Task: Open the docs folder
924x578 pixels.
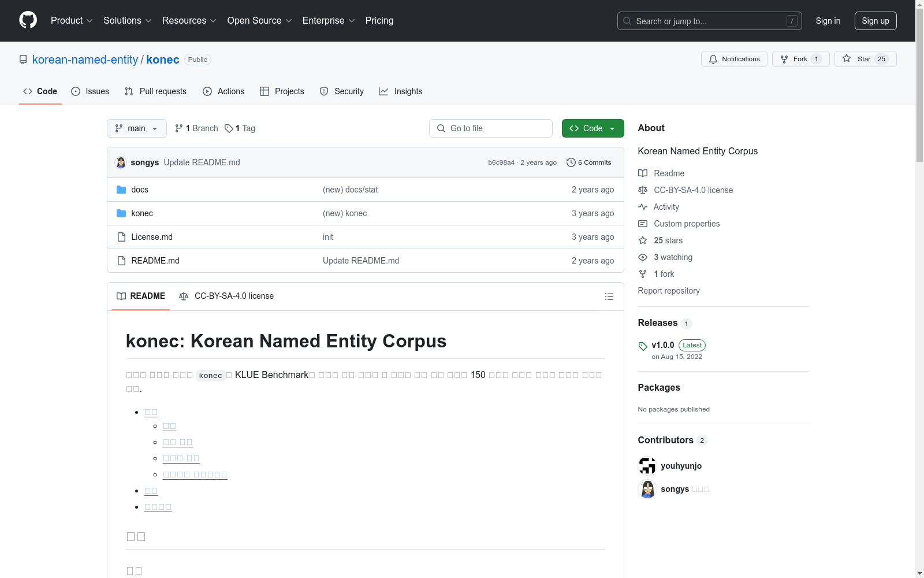Action: 140,190
